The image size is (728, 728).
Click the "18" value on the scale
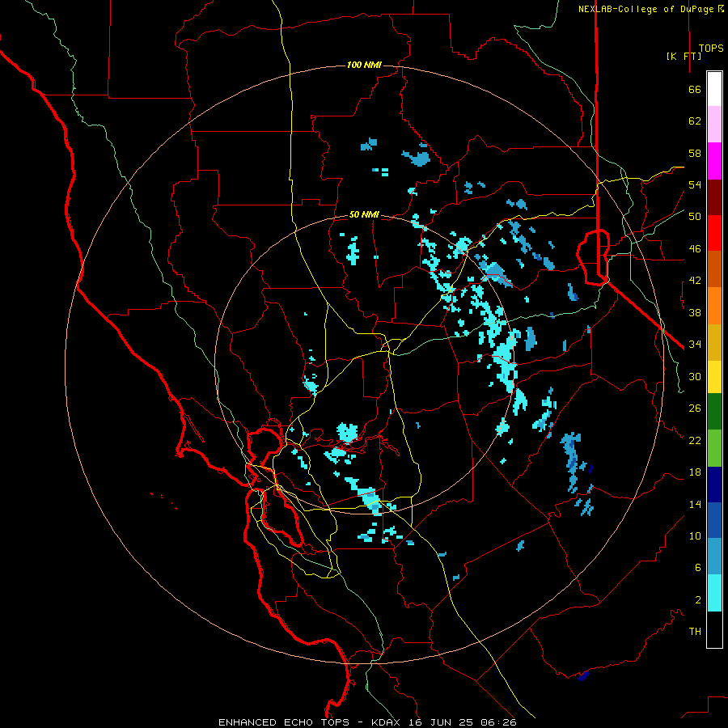(x=695, y=472)
